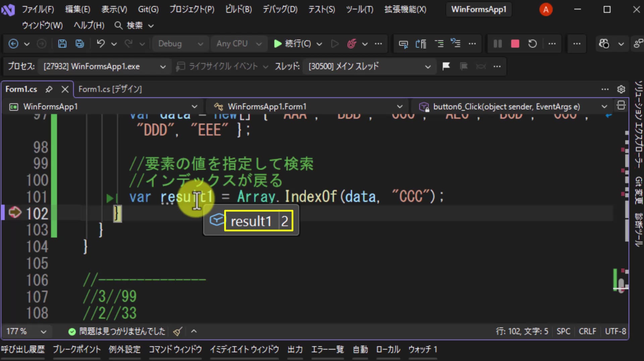This screenshot has height=361, width=644.
Task: Open editor settings gear icon
Action: pos(621,89)
